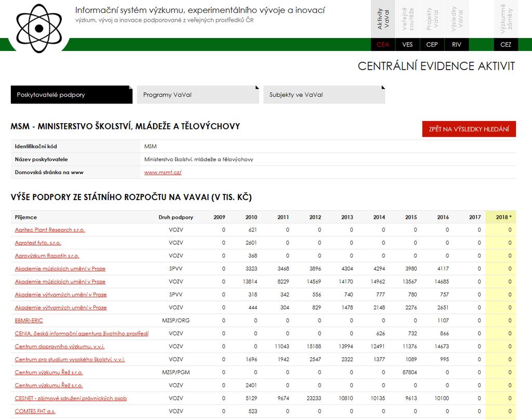Viewport: 532px width, 420px height.
Task: Select value 15188 in Centrum dopravního výzkumu row
Action: (x=314, y=346)
